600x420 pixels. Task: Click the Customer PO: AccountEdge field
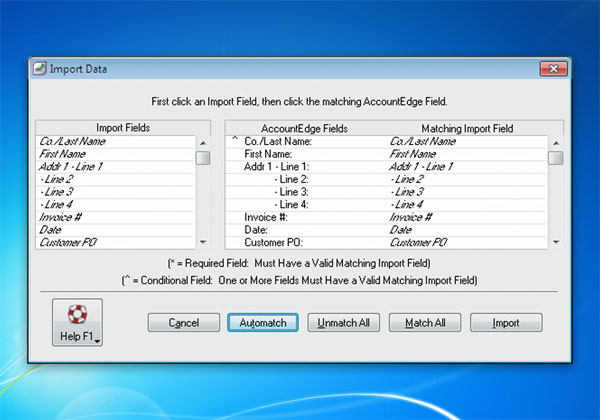pyautogui.click(x=274, y=243)
